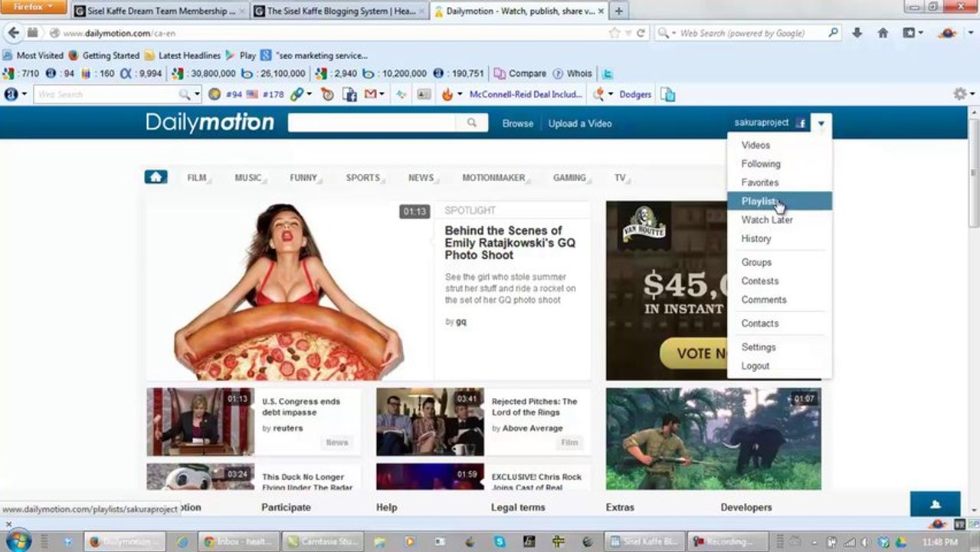Open the Whois lookup in SEO toolbar
This screenshot has width=980, height=552.
click(x=572, y=74)
